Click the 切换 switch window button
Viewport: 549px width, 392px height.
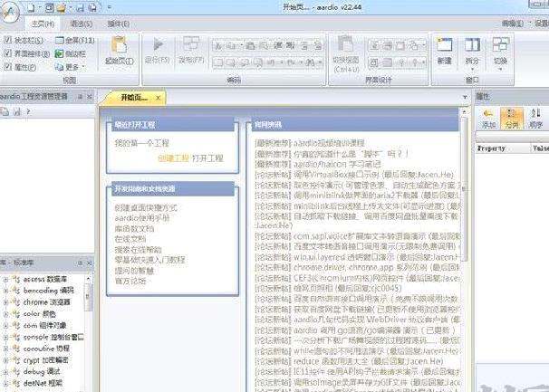(500, 53)
